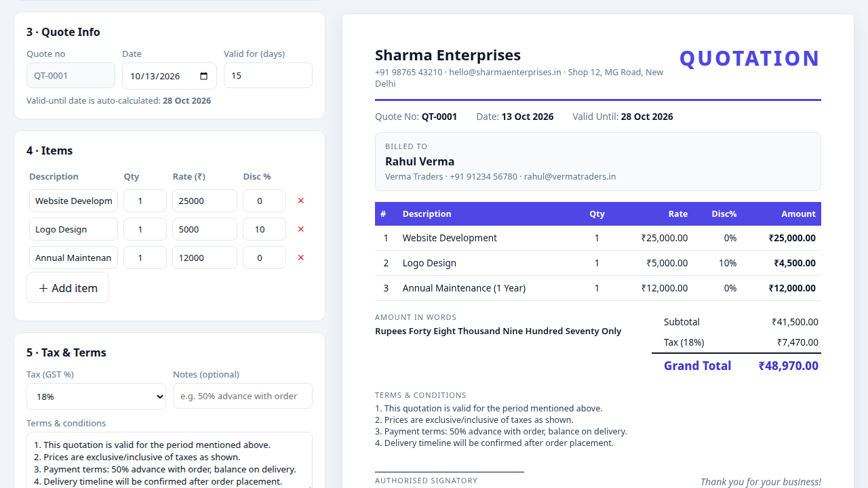Click the 4 · Items section heading

(x=50, y=150)
